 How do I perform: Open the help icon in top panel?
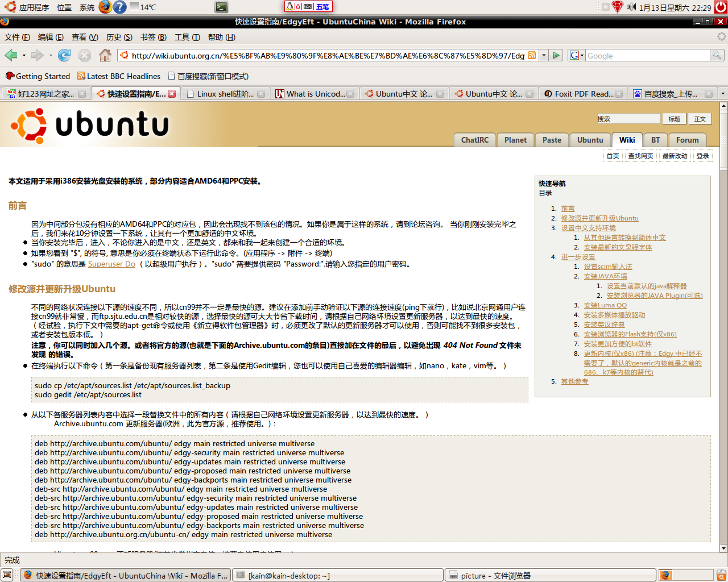pos(119,7)
